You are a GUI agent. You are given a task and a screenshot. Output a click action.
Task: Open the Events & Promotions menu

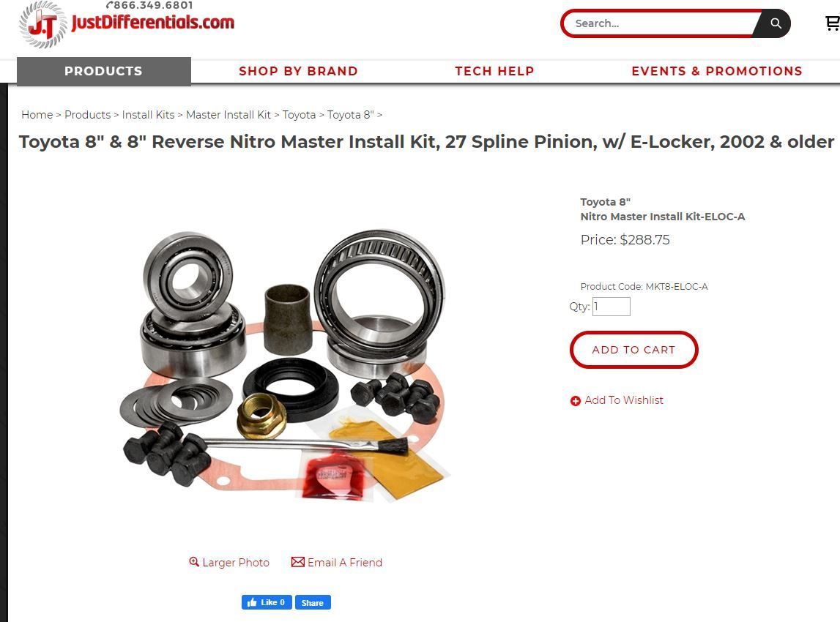717,71
